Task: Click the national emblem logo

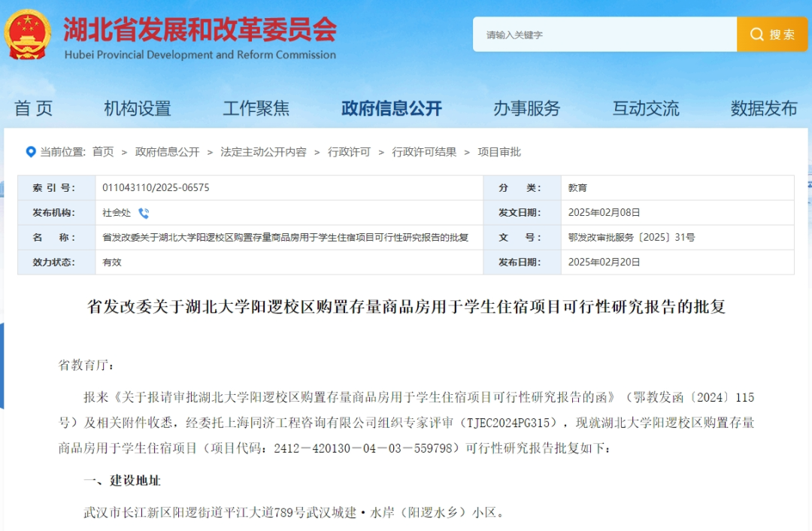Action: (x=28, y=35)
